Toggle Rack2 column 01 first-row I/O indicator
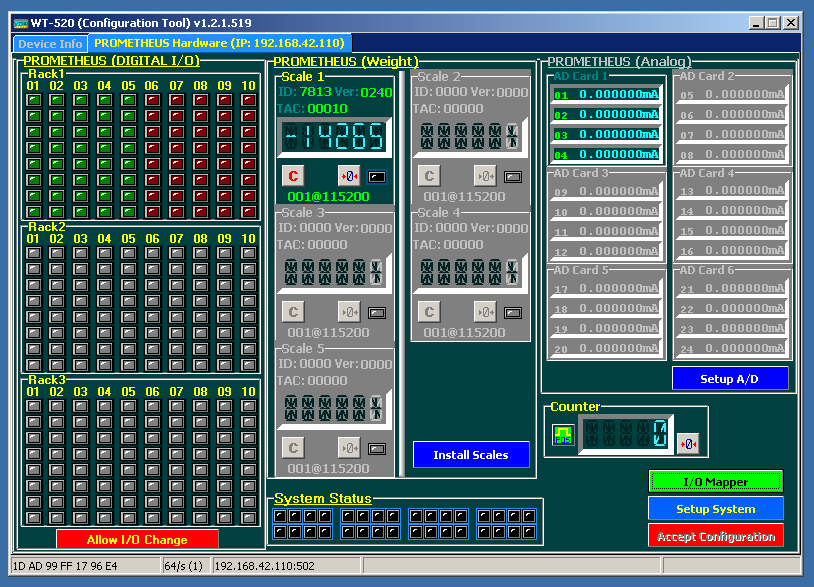This screenshot has width=814, height=587. (33, 254)
